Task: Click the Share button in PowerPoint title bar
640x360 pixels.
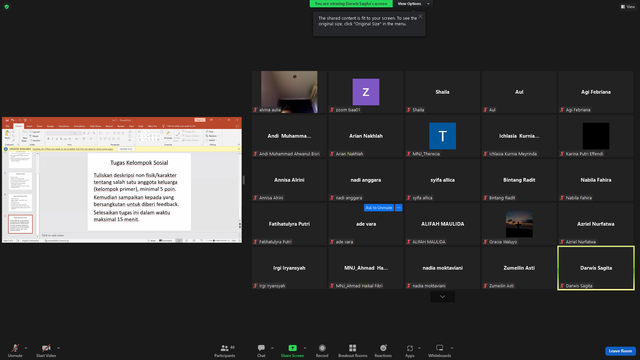Action: click(x=200, y=120)
